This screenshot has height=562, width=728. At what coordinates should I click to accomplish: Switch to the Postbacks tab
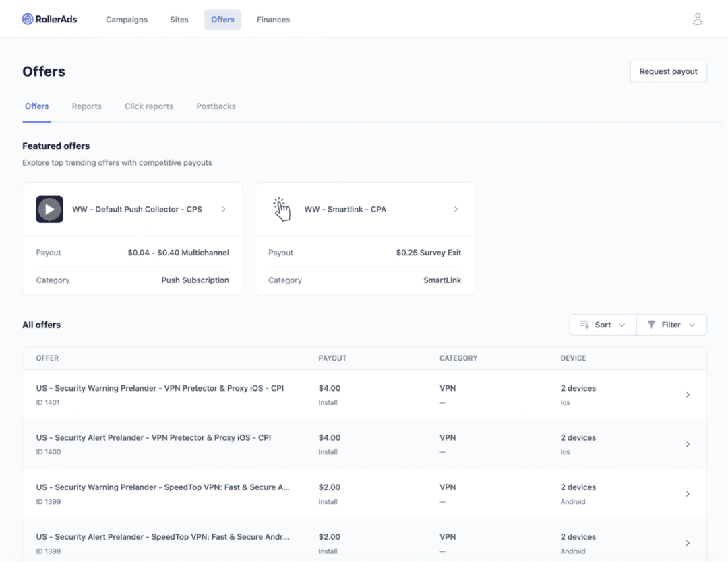click(216, 106)
